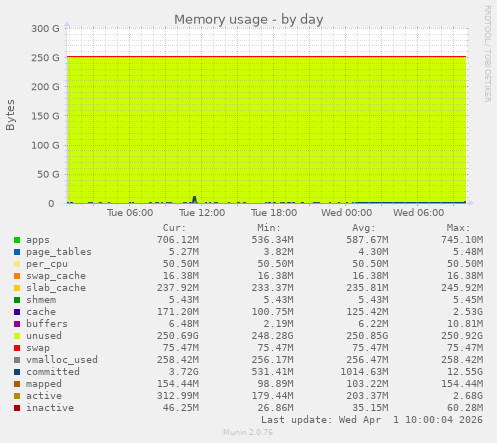Click the 'committed' legend label
The height and width of the screenshot is (443, 497).
coord(53,372)
